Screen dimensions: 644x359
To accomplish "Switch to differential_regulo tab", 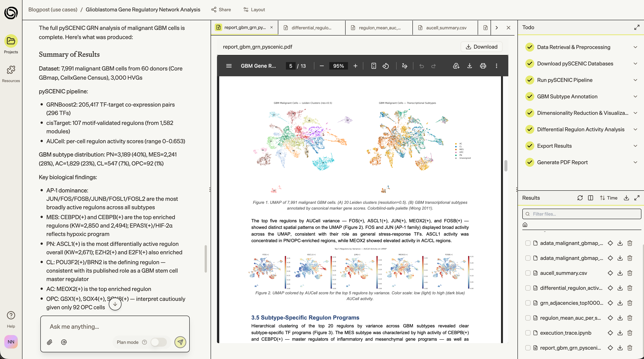I will point(312,27).
